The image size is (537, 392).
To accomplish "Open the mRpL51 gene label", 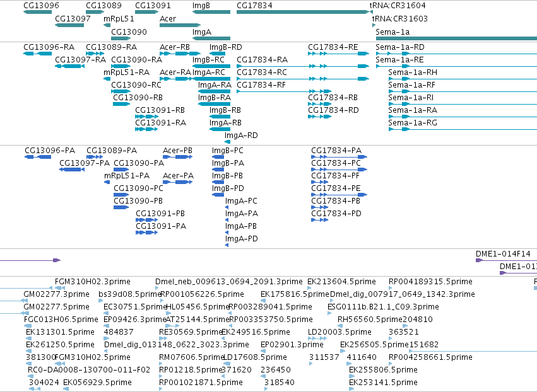I will (x=119, y=18).
